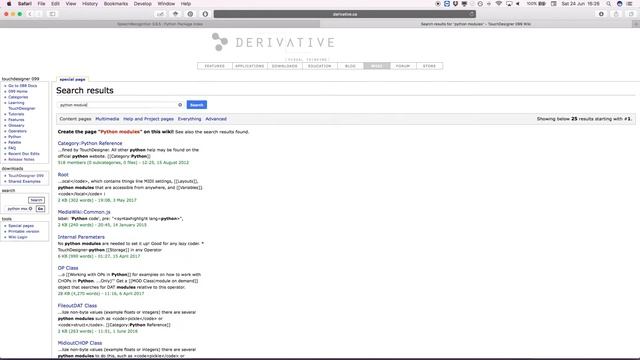Open Shared Examples under downloads
Screen dimensions: 640x360
point(24,181)
